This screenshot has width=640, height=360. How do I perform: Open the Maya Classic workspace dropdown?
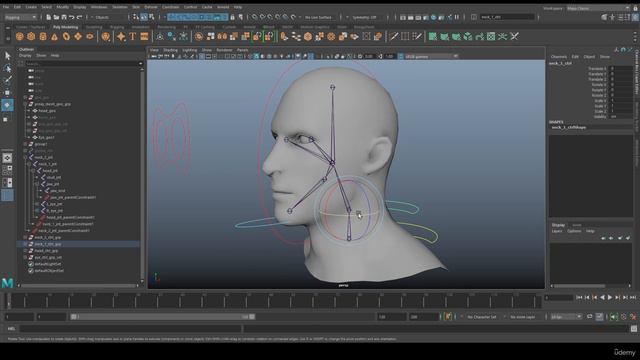click(598, 8)
